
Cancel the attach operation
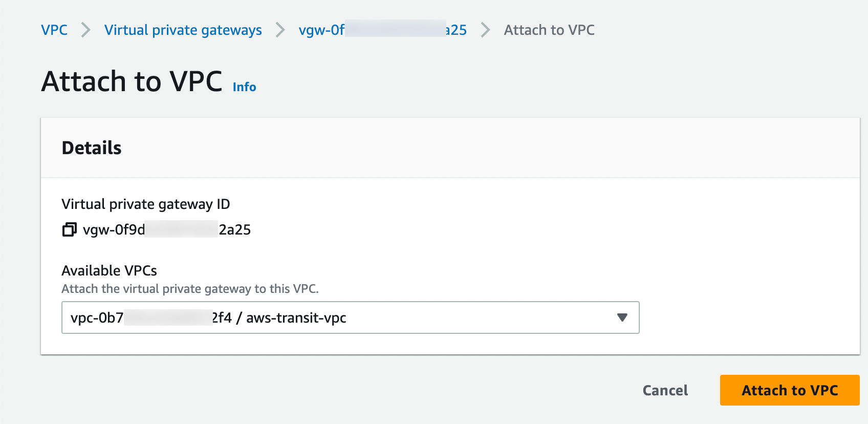click(x=664, y=390)
